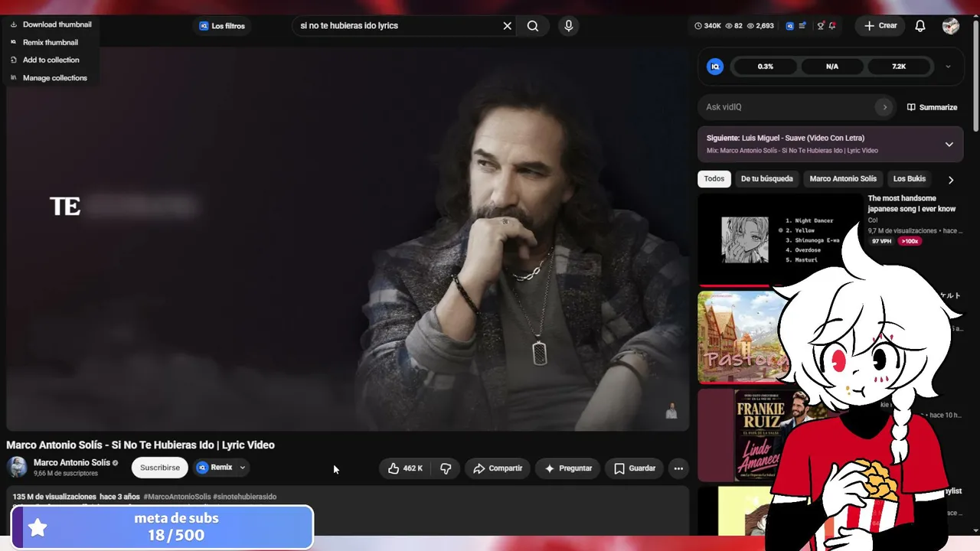Save the video with Guardar
The image size is (980, 551).
635,468
